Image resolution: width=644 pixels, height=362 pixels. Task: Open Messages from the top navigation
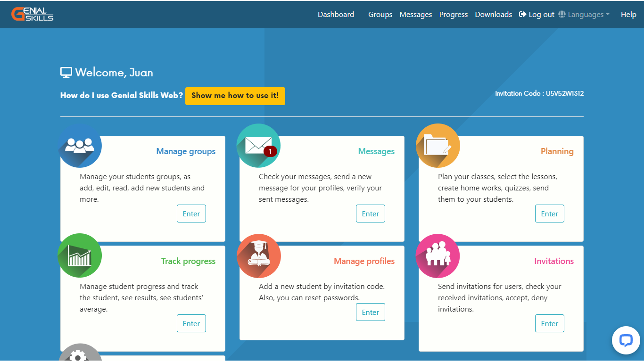416,15
